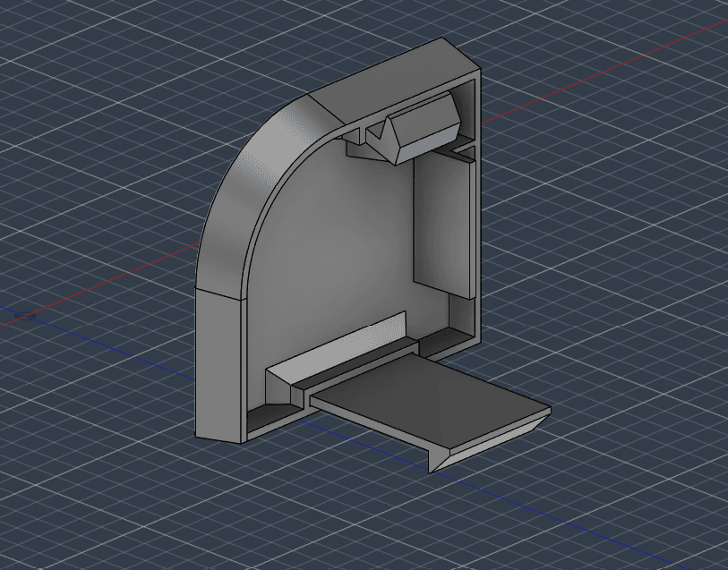Select the origin marker at the axis intersection
The height and width of the screenshot is (570, 728).
point(26,316)
